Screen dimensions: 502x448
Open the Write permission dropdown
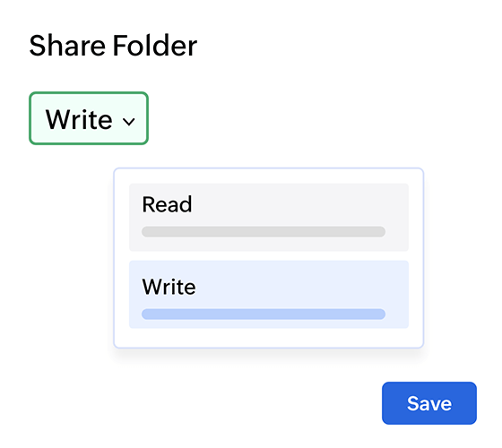click(x=89, y=118)
